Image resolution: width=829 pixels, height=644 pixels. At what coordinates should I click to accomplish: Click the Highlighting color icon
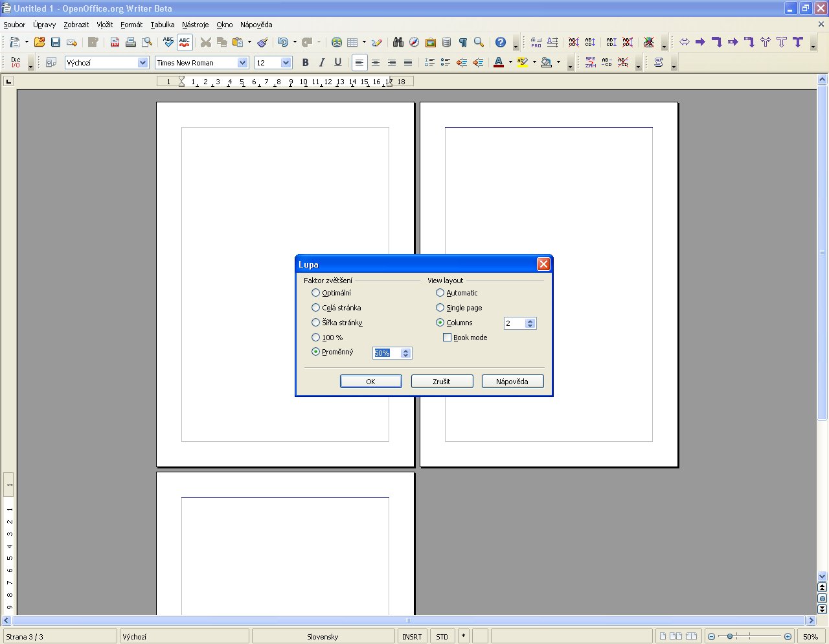tap(523, 62)
